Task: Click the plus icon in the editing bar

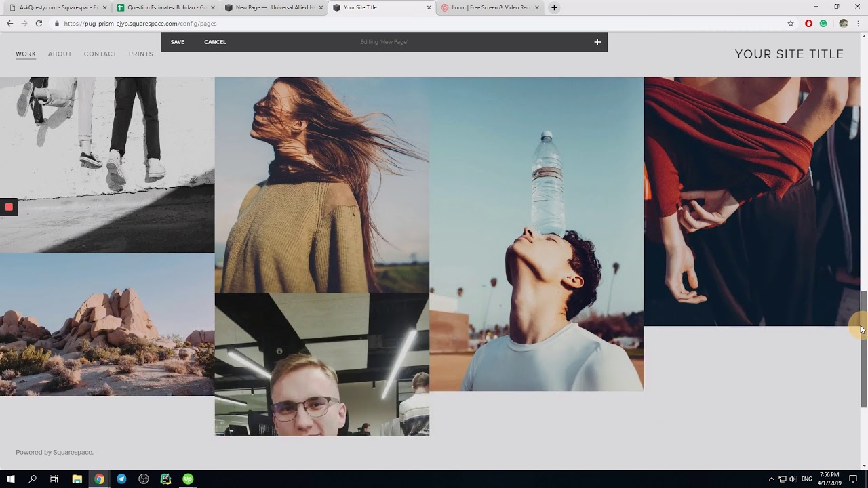Action: (597, 42)
